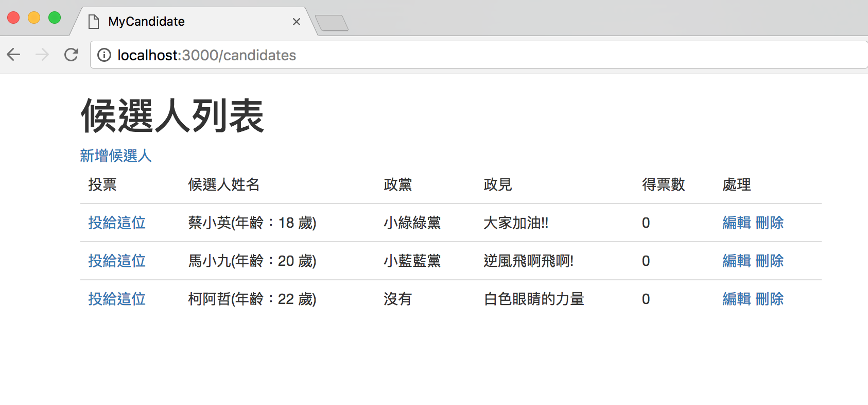Vote for 蔡小英 via 投給這位

point(117,223)
